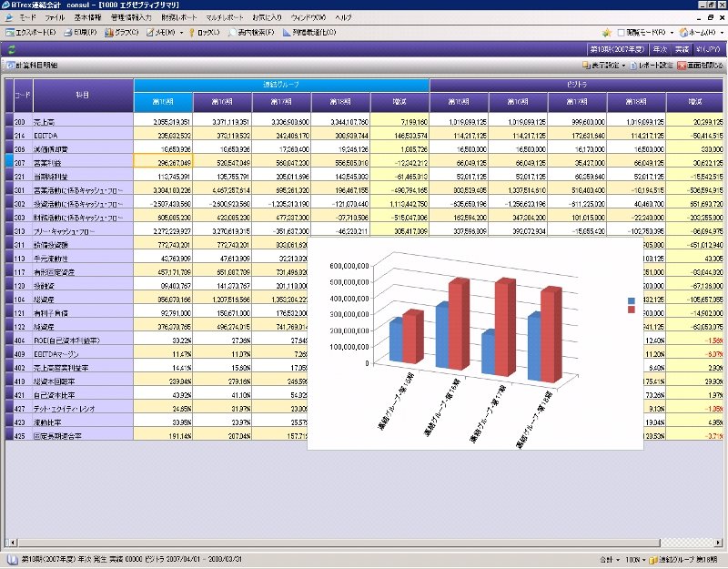Open the 財務レポート menu
The height and width of the screenshot is (569, 728).
point(178,17)
